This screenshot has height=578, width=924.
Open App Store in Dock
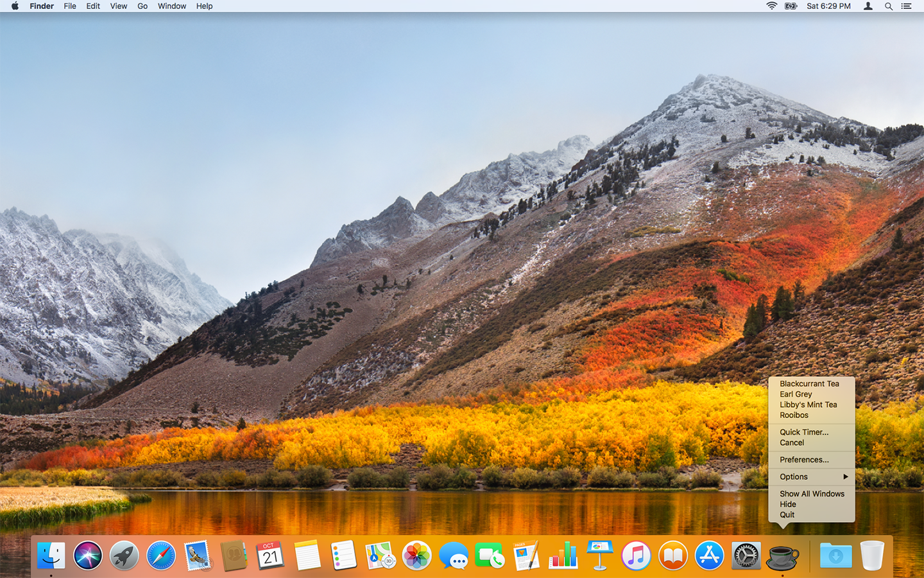pyautogui.click(x=710, y=556)
